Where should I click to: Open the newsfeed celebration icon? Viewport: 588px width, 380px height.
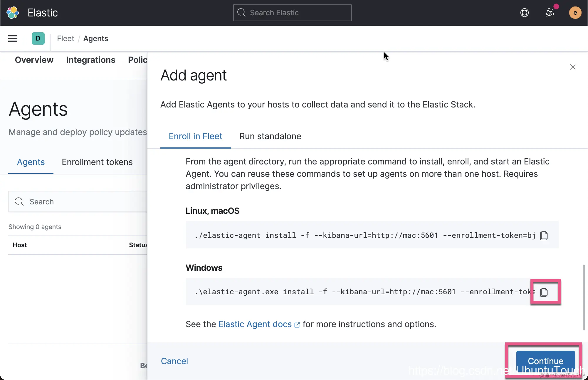pos(550,13)
